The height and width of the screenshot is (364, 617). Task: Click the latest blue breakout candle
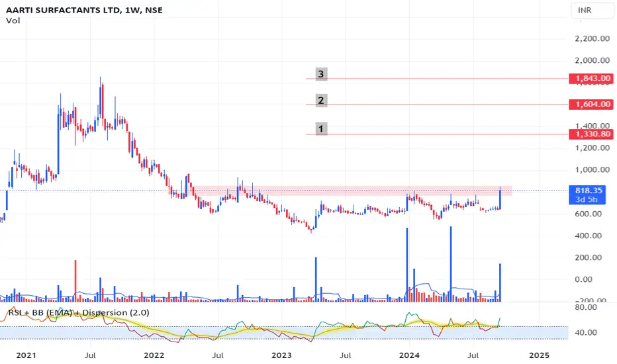tap(500, 199)
